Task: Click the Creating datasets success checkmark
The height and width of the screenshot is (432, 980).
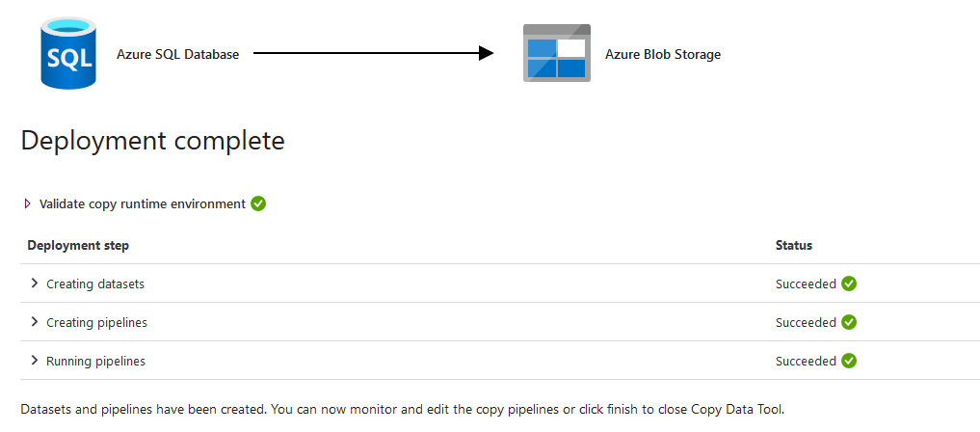Action: [849, 283]
